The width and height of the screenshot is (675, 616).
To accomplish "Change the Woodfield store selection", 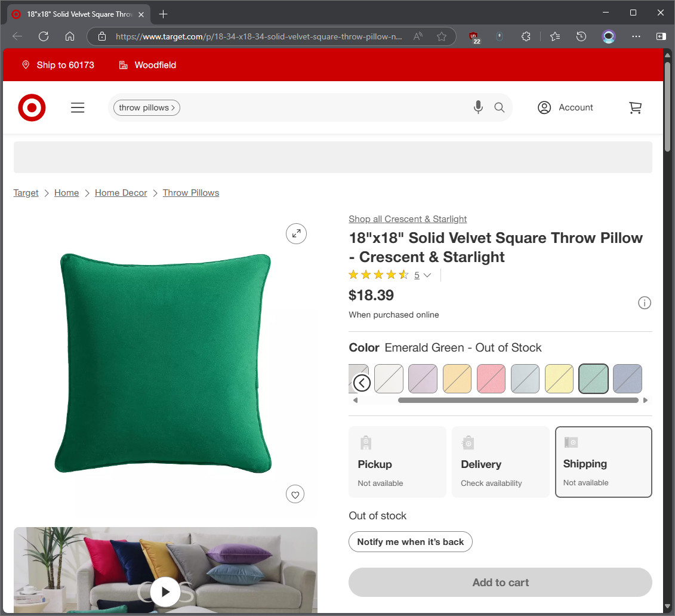I will (x=147, y=65).
